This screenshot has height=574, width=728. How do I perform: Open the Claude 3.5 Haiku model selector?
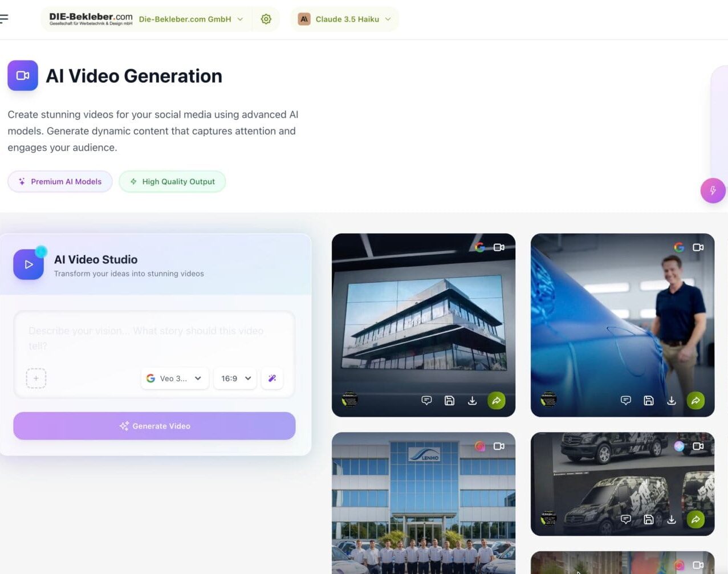click(345, 19)
